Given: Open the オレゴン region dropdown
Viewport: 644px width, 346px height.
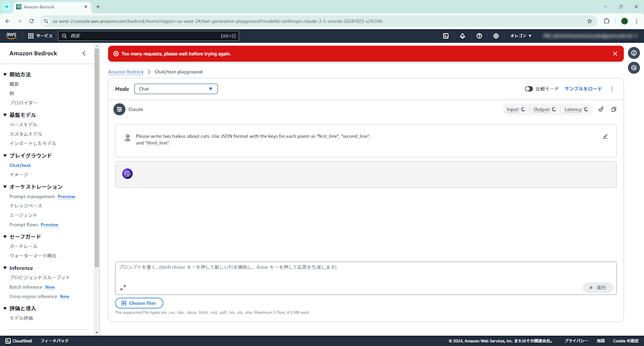Looking at the screenshot, I should click(x=521, y=36).
